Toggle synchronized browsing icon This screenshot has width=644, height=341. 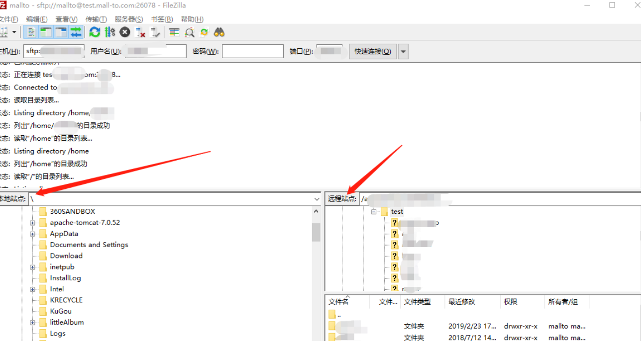click(x=204, y=32)
